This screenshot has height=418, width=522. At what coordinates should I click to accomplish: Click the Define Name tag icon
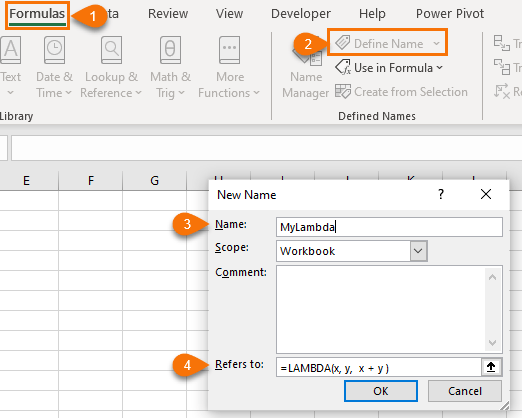pos(343,43)
